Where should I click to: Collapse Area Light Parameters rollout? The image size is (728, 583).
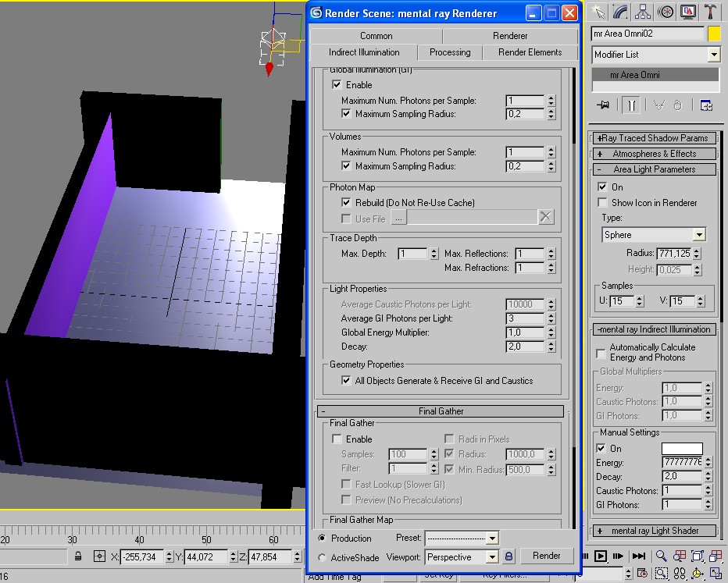click(655, 169)
